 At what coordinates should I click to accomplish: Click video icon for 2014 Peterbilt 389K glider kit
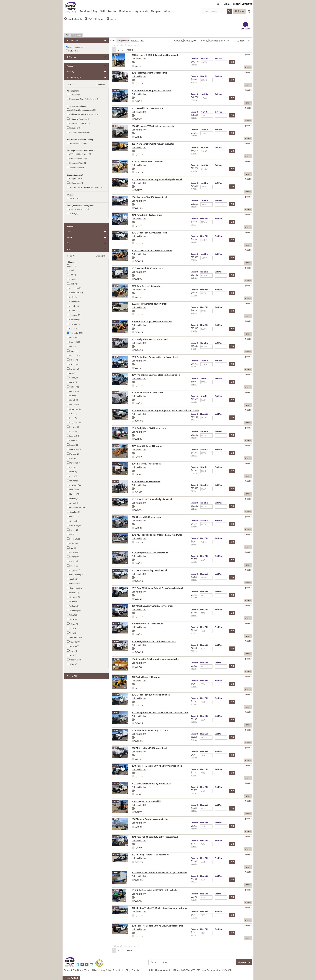pyautogui.click(x=133, y=98)
